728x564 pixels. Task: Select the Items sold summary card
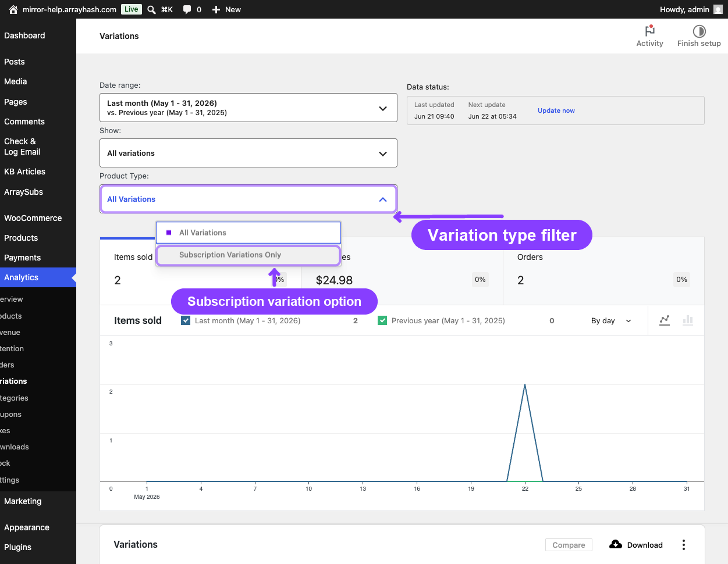pyautogui.click(x=200, y=271)
